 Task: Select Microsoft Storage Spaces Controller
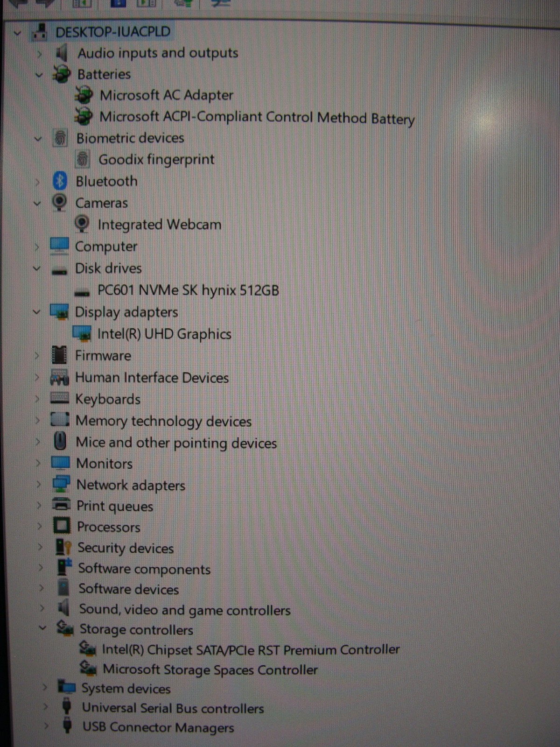point(210,669)
